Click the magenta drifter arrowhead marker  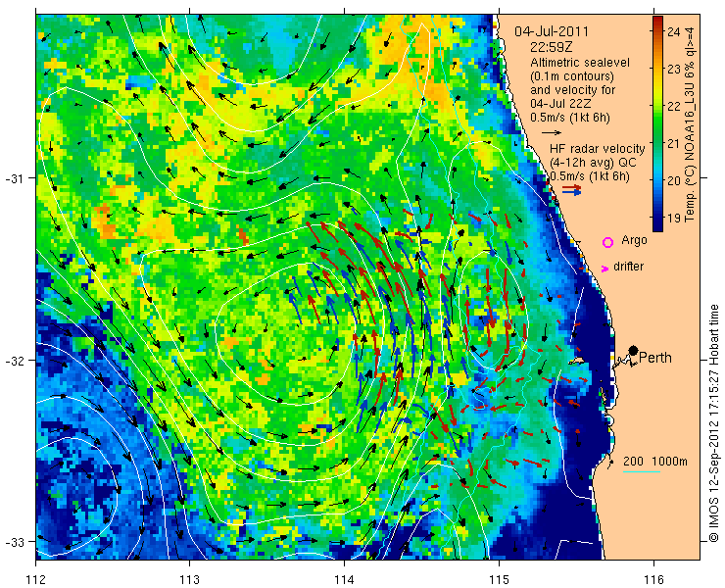tap(604, 269)
